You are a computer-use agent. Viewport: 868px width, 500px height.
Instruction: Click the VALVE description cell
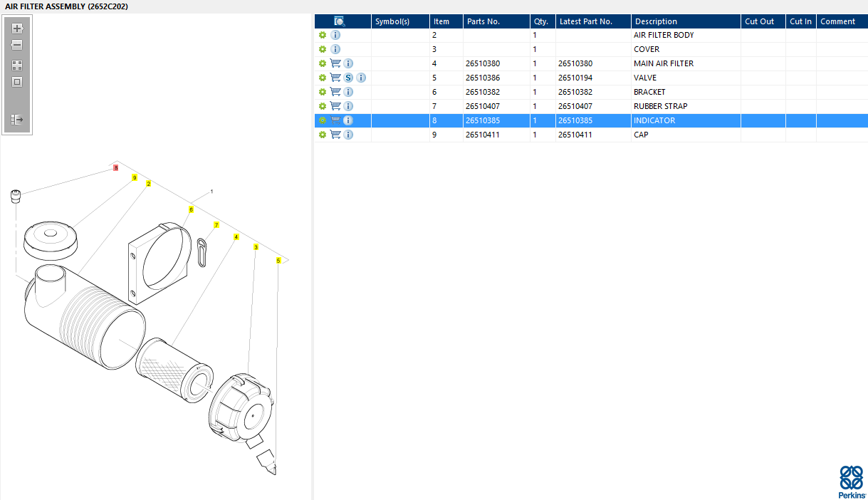686,78
